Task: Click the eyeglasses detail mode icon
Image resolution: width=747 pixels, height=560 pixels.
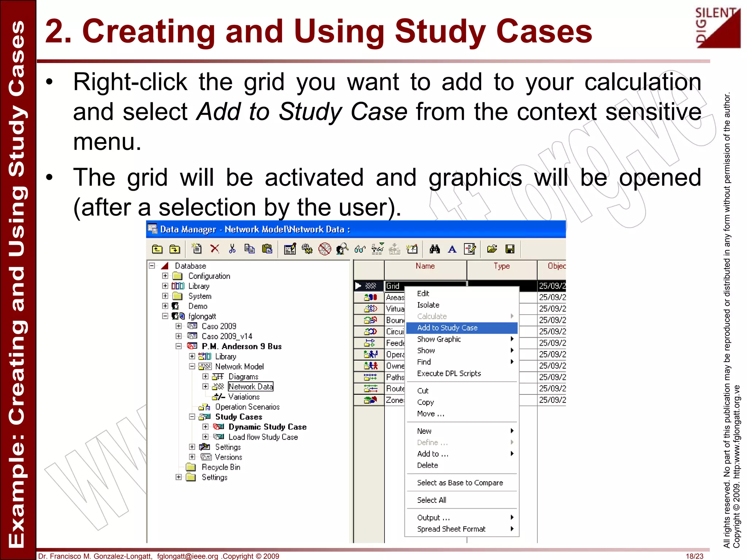Action: point(360,249)
